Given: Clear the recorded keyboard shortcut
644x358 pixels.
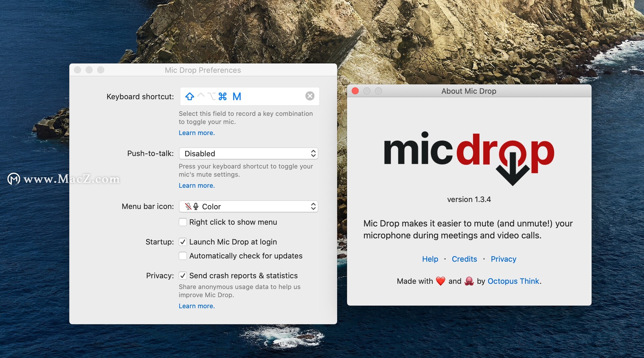Looking at the screenshot, I should (x=310, y=96).
